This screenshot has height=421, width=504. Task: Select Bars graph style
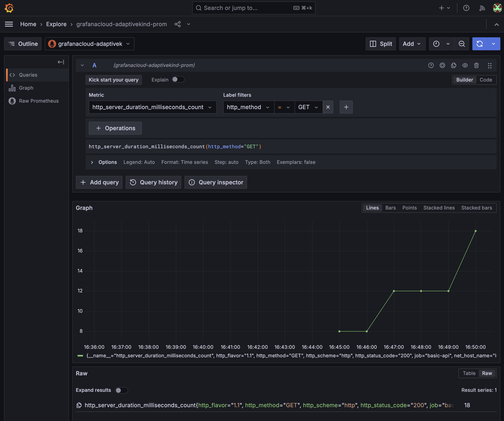click(x=390, y=208)
